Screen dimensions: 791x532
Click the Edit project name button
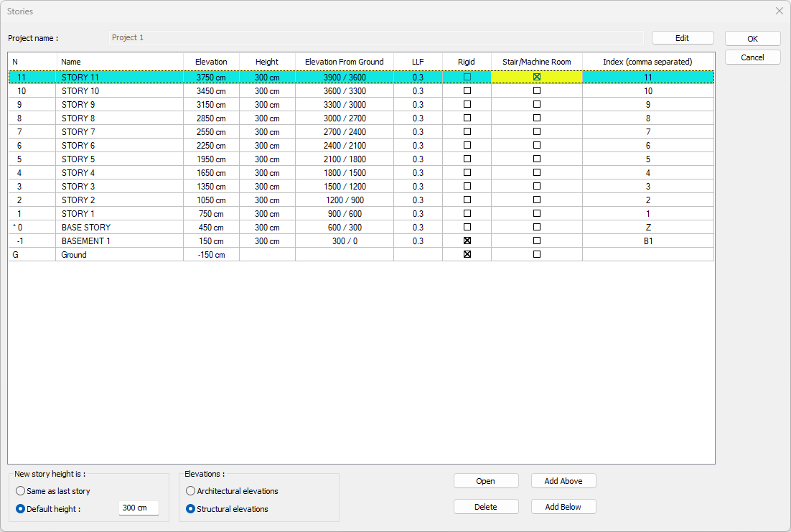682,38
